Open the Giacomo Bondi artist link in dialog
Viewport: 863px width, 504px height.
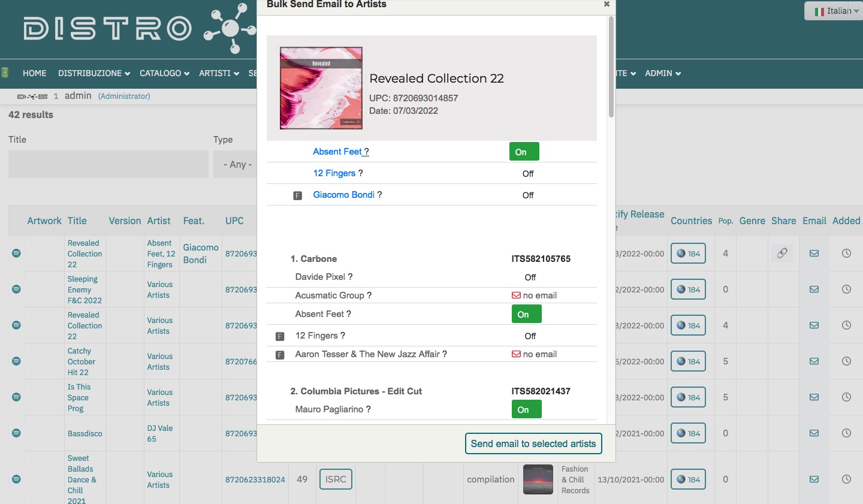[344, 195]
